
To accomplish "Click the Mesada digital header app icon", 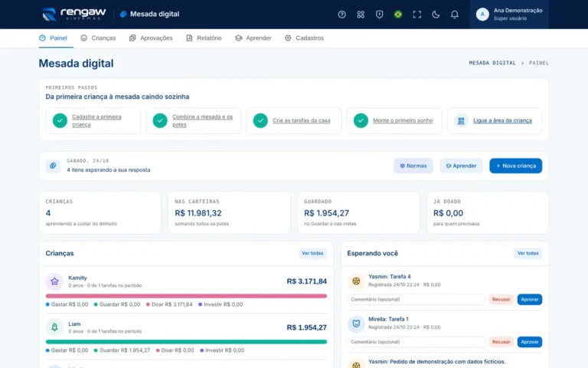I will (x=123, y=15).
